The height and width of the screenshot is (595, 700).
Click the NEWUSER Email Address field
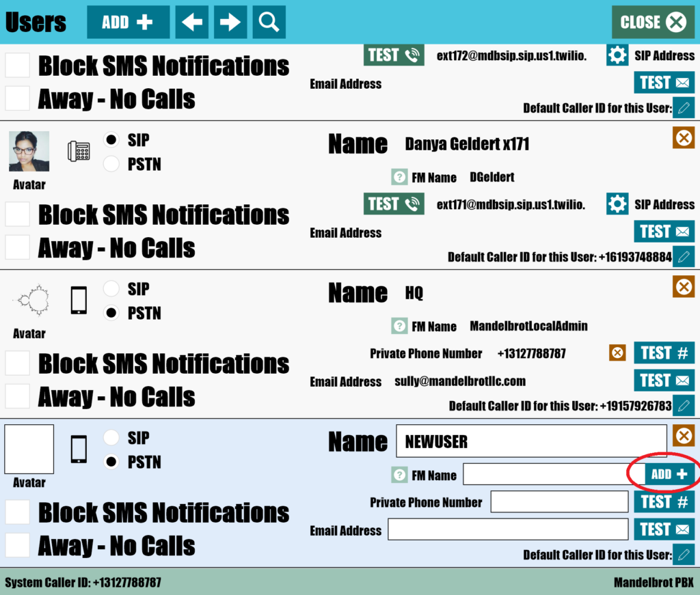pyautogui.click(x=508, y=529)
